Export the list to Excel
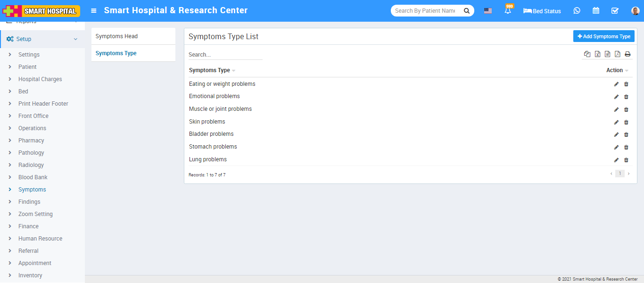Screen dimensions: 644x283 click(x=597, y=54)
